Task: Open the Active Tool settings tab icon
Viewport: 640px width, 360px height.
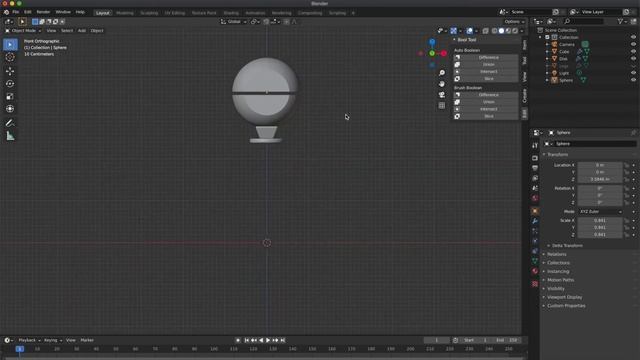Action: tap(535, 145)
